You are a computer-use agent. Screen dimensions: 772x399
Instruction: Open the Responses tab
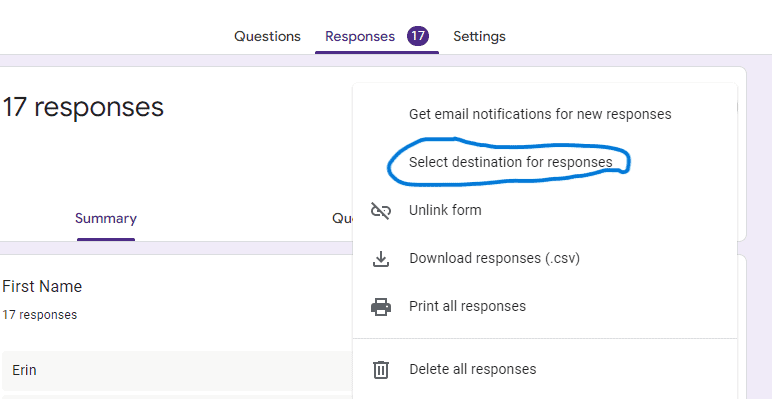pos(360,36)
